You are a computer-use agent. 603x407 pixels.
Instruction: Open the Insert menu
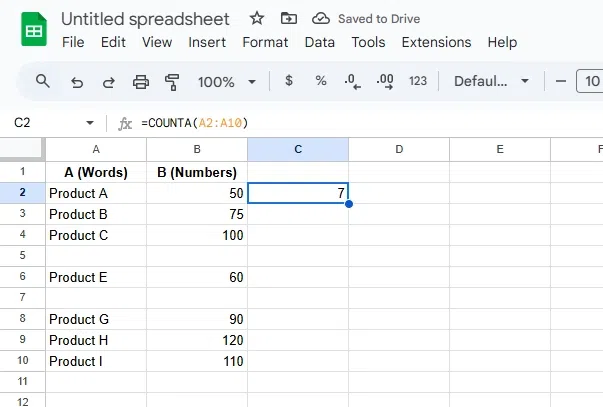pos(207,42)
